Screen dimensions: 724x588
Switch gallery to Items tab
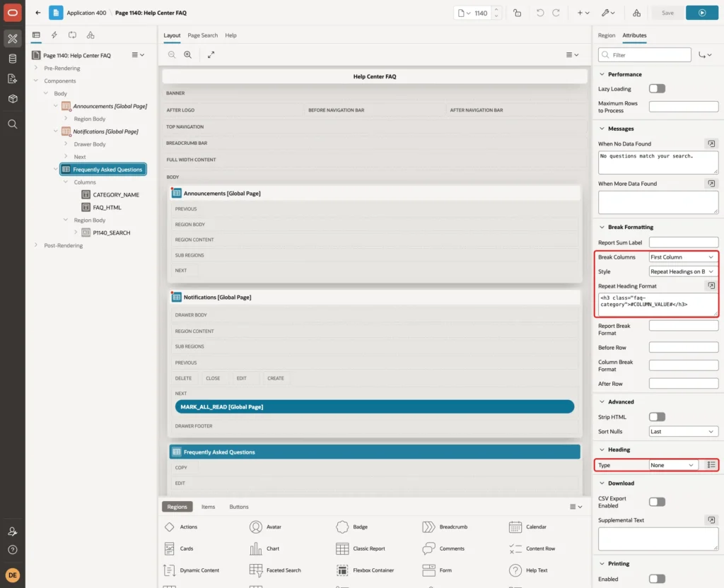click(x=209, y=507)
